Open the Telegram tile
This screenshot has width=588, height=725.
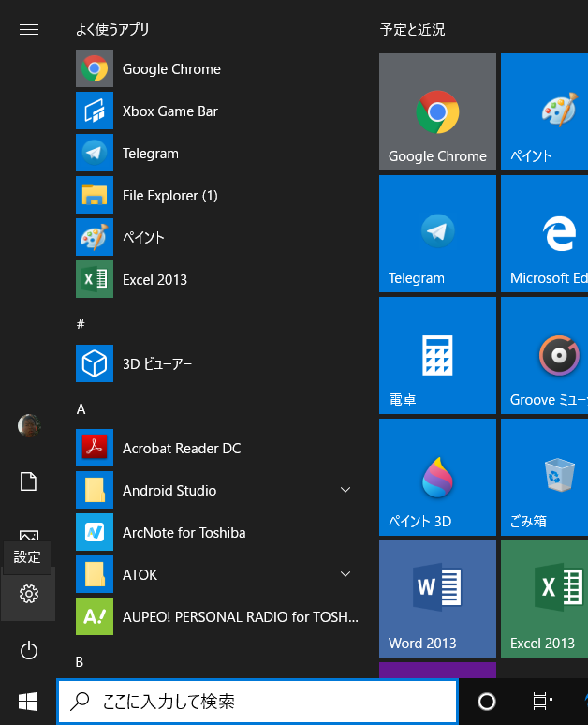pyautogui.click(x=437, y=233)
